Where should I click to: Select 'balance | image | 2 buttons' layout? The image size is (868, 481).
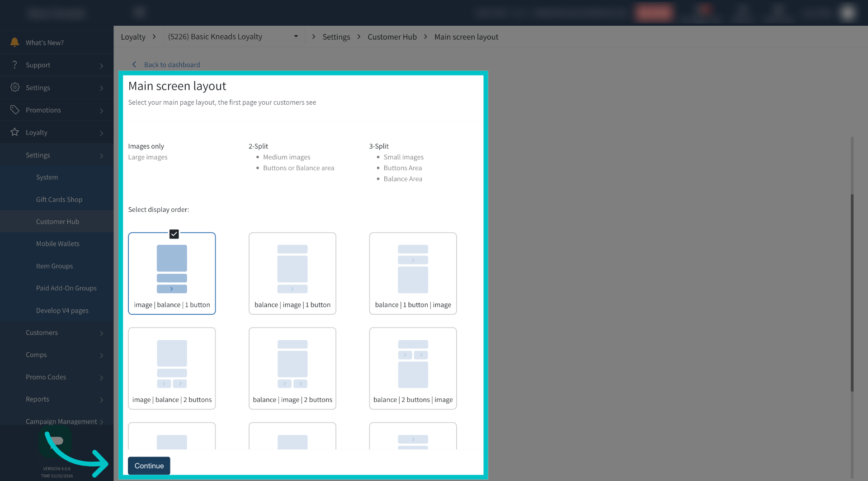(292, 368)
